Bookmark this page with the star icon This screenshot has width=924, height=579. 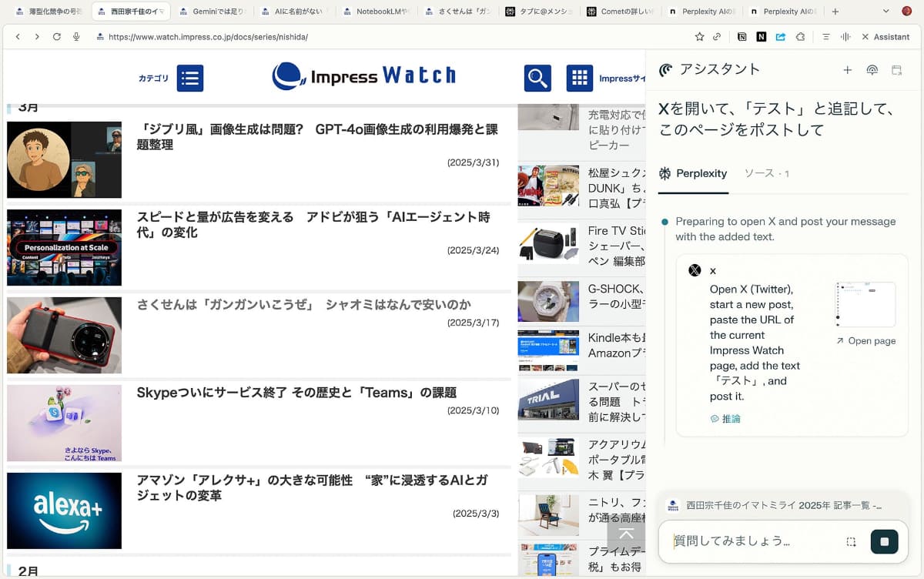[x=699, y=37]
